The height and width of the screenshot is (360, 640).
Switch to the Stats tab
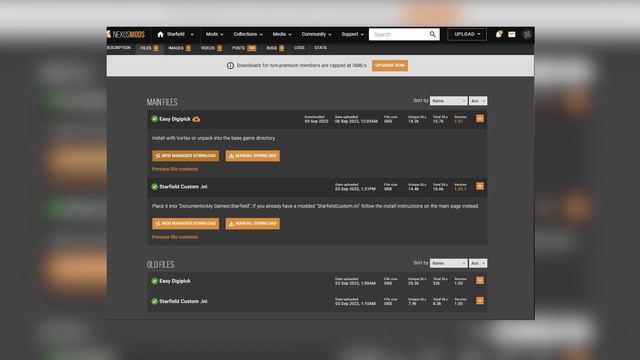coord(320,48)
